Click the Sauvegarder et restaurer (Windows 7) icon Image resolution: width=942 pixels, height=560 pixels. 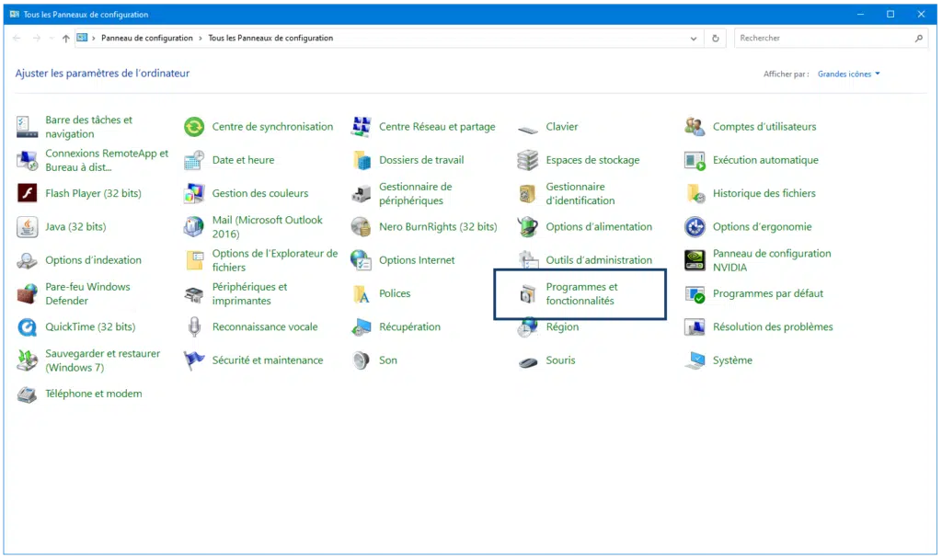pyautogui.click(x=27, y=360)
